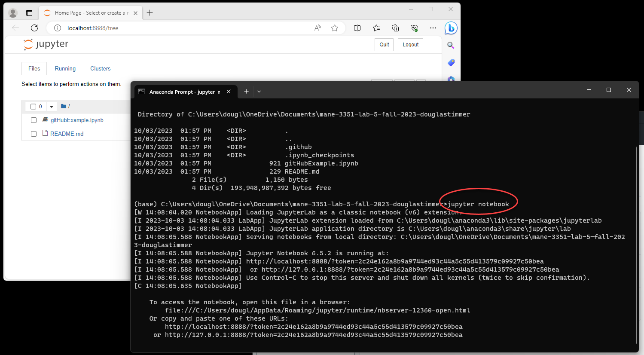Check the gitHubExample.ipynb checkbox
This screenshot has width=644, height=355.
click(34, 120)
